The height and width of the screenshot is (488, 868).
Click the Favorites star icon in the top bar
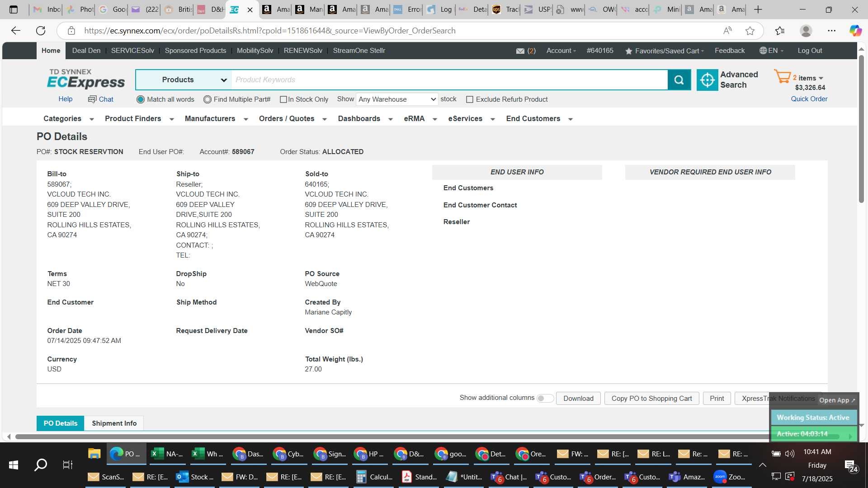click(628, 51)
